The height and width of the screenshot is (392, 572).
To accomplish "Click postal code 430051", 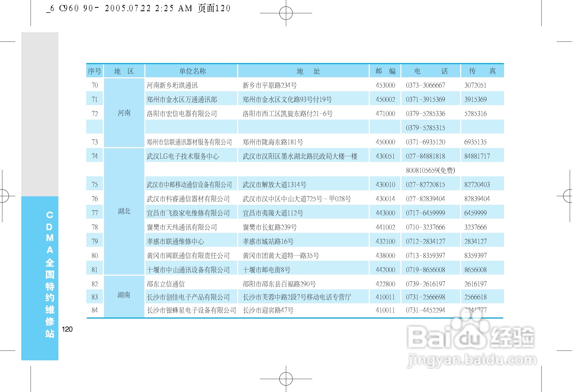I will pyautogui.click(x=385, y=156).
